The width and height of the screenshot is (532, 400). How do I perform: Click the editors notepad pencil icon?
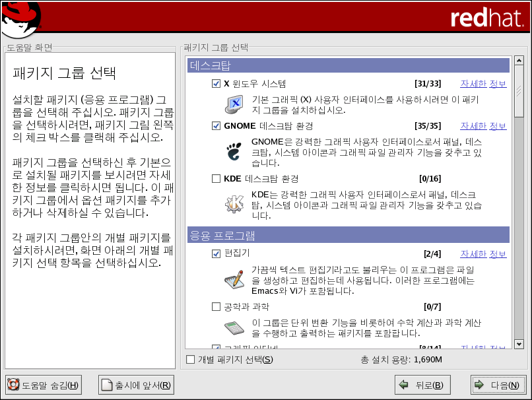point(234,280)
